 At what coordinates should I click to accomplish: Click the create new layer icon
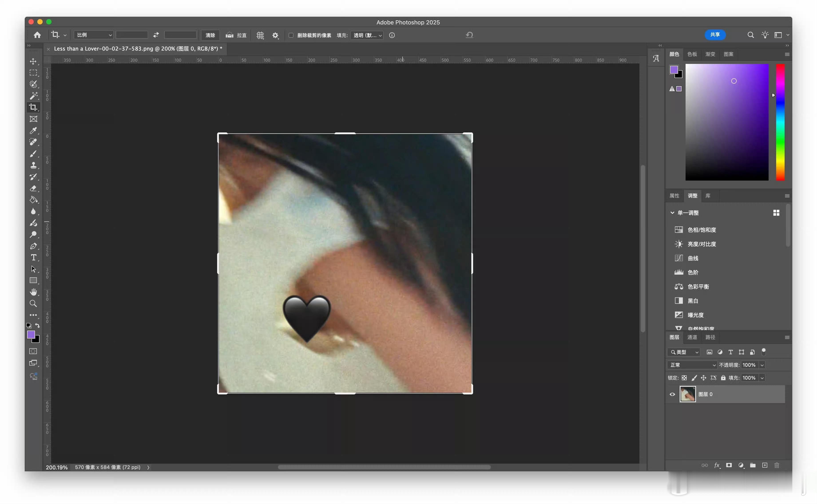765,465
